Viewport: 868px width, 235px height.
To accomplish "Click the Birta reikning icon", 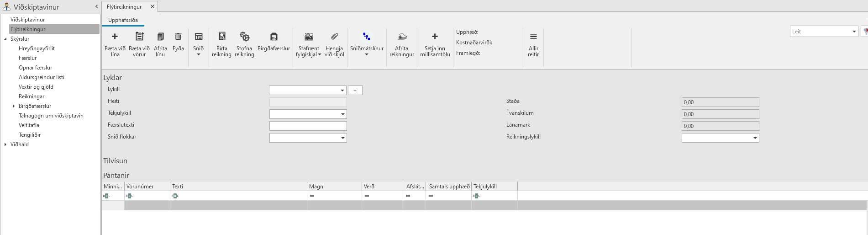I will 221,37.
